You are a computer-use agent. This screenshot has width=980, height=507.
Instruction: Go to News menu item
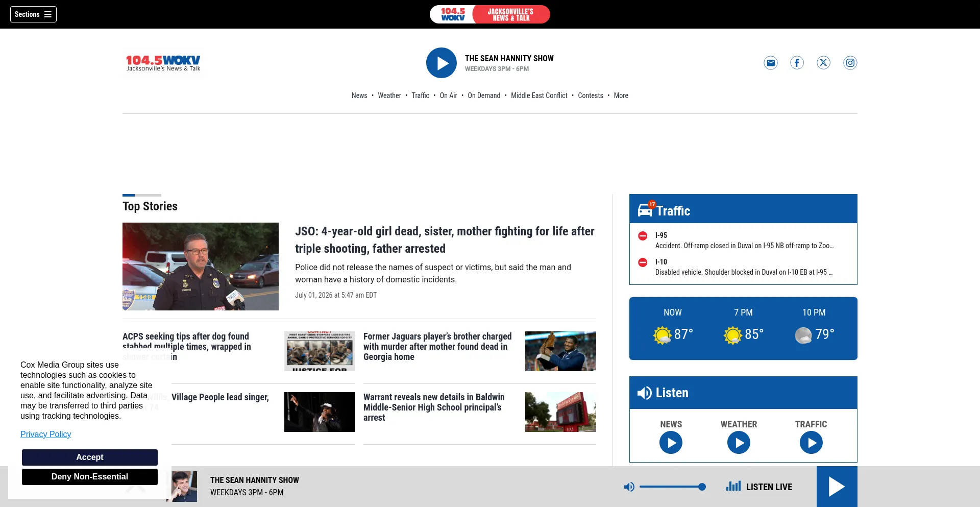pyautogui.click(x=359, y=95)
